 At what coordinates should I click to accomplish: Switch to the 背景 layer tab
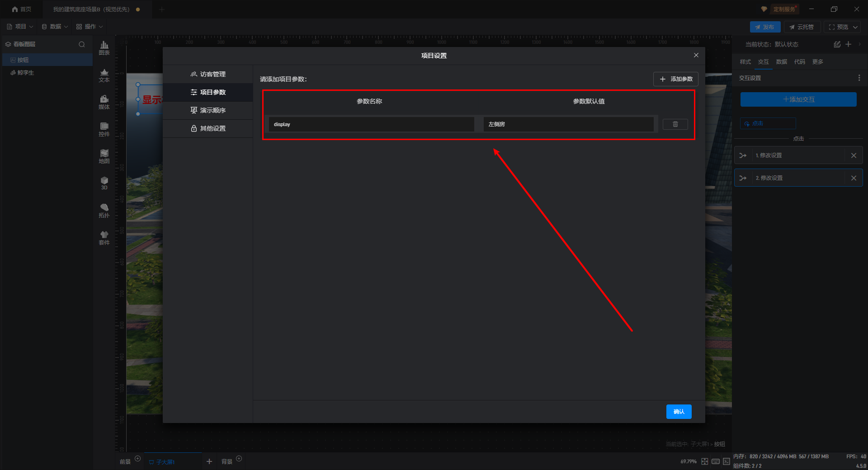(227, 462)
